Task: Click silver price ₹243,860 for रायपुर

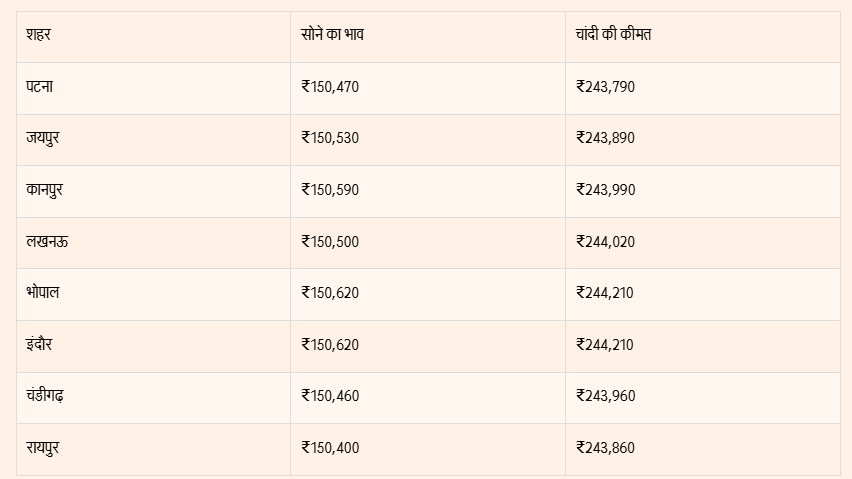Action: [605, 448]
